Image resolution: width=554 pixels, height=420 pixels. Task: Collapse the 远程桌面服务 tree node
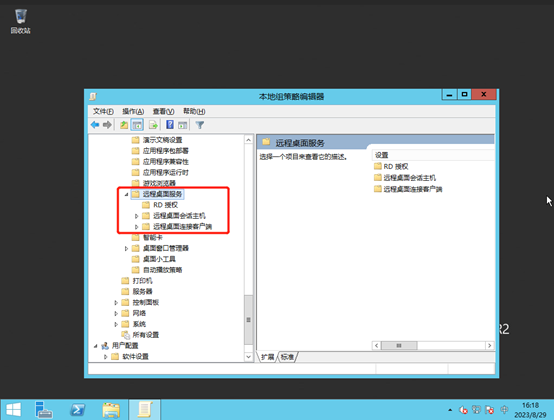pyautogui.click(x=126, y=194)
